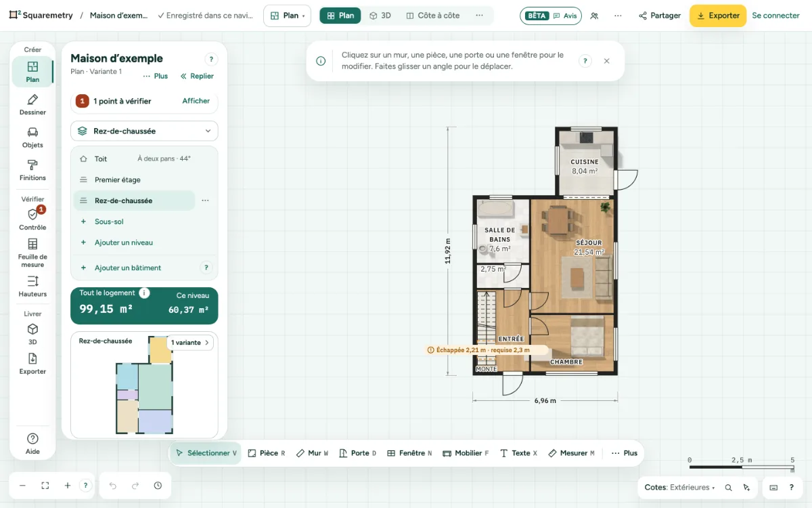Click the cursor-plus selection icon
Image resolution: width=812 pixels, height=508 pixels.
point(746,488)
